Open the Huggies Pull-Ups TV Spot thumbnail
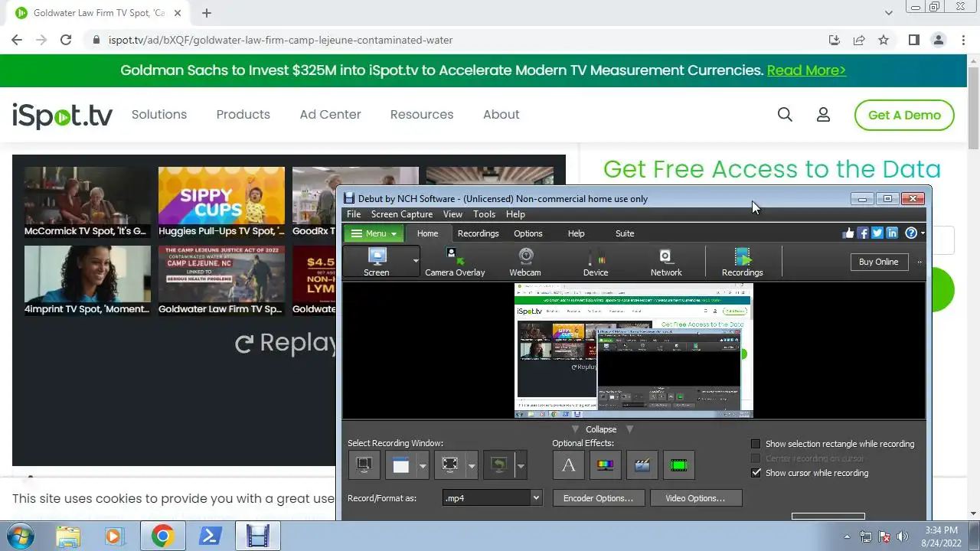980x551 pixels. pyautogui.click(x=221, y=202)
